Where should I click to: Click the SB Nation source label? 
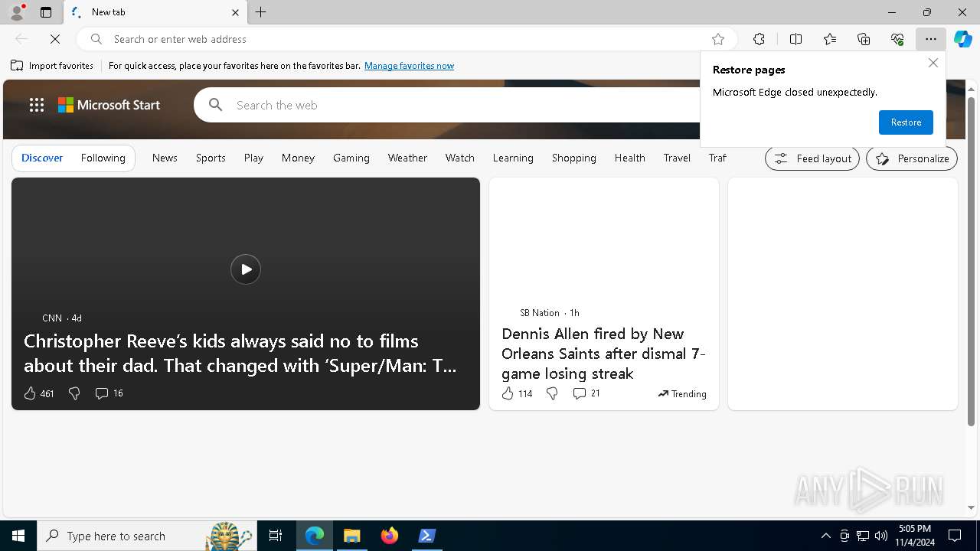pos(540,312)
